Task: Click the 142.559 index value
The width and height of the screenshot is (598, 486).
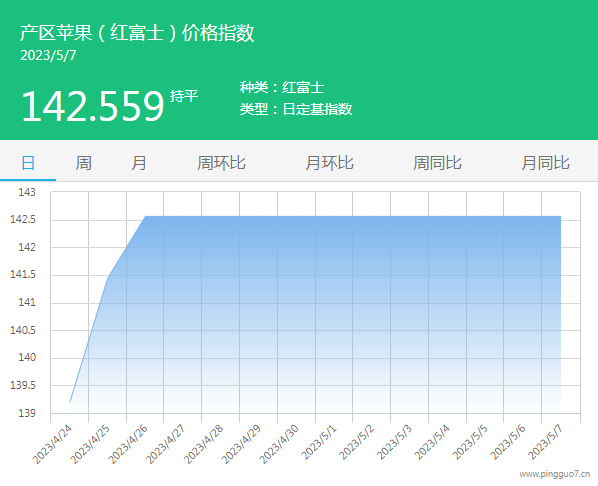Action: [x=93, y=106]
